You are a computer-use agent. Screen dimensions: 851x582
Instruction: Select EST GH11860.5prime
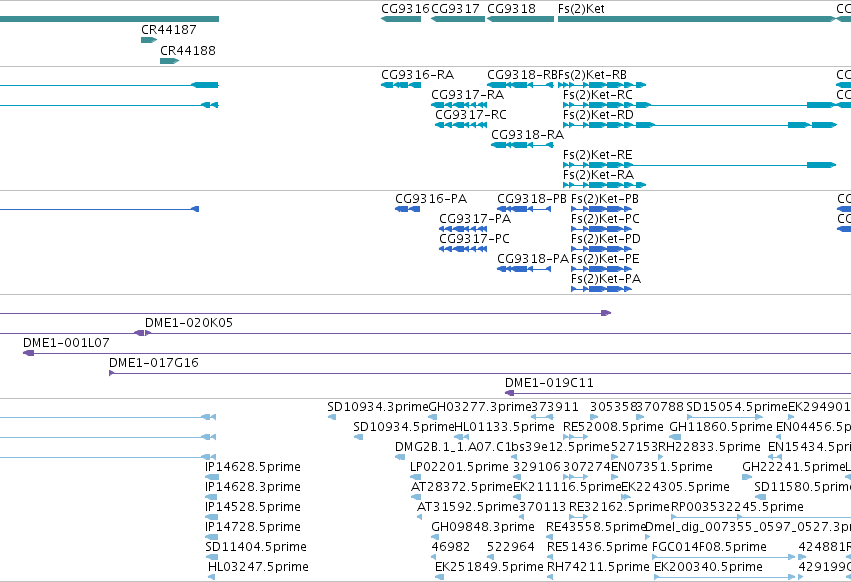[675, 437]
